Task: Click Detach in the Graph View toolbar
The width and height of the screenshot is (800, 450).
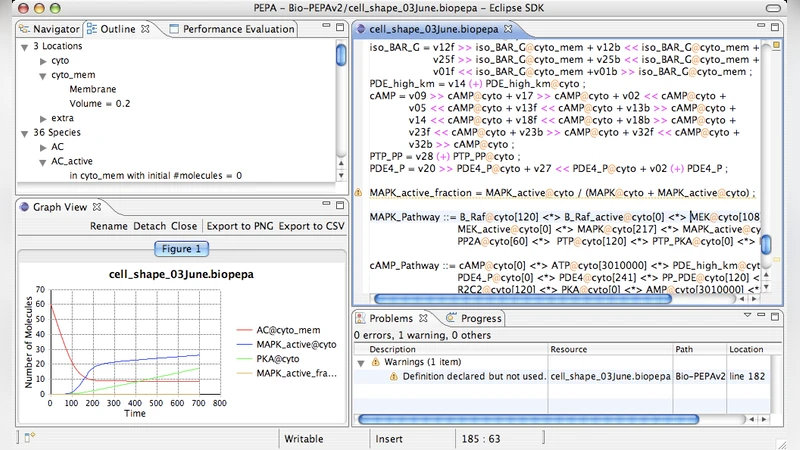Action: click(x=149, y=226)
